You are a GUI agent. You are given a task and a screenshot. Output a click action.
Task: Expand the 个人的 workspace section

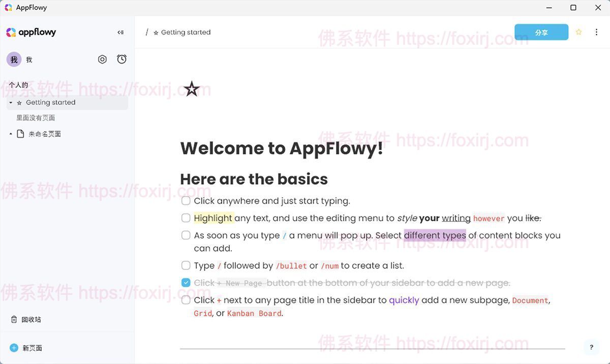pyautogui.click(x=18, y=85)
